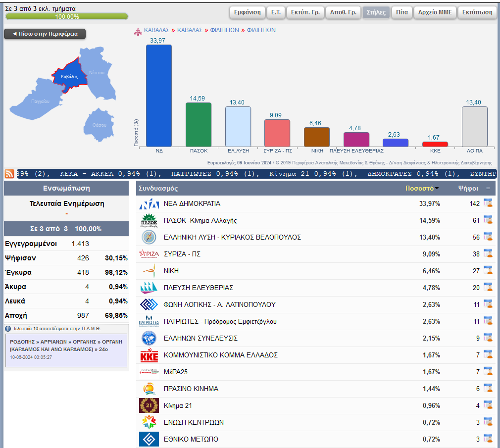Click the ΚΚΕ red party logo
This screenshot has height=448, width=500.
(149, 355)
